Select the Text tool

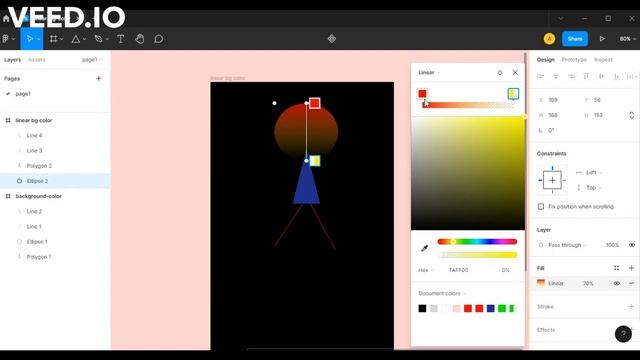tap(120, 39)
